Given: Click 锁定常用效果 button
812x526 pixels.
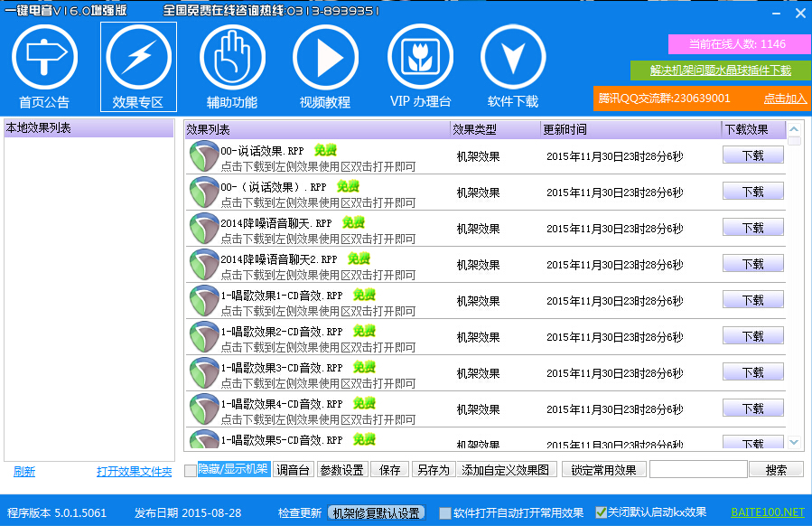Looking at the screenshot, I should pos(602,469).
